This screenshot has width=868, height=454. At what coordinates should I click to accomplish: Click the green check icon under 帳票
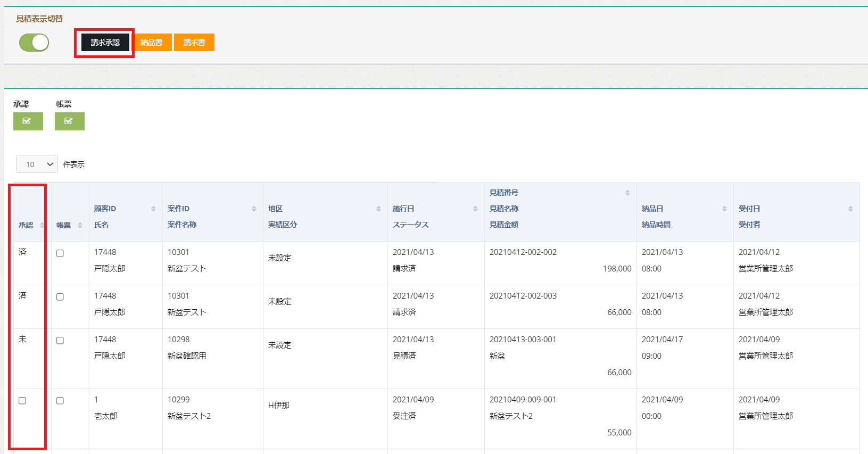tap(69, 121)
